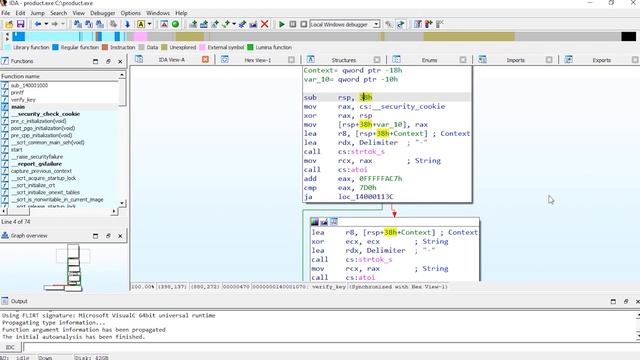The width and height of the screenshot is (640, 360).
Task: Click the first binoculars-style search icon
Action: click(x=78, y=24)
